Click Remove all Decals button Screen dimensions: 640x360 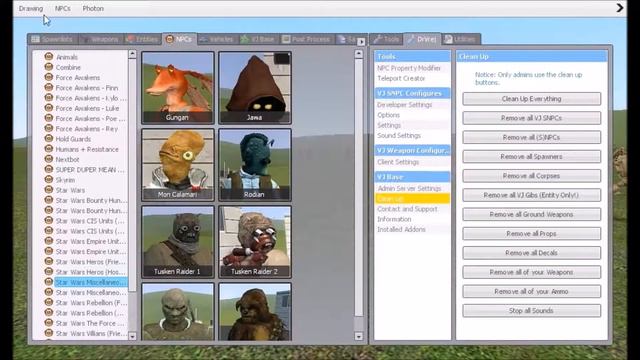[x=531, y=253]
